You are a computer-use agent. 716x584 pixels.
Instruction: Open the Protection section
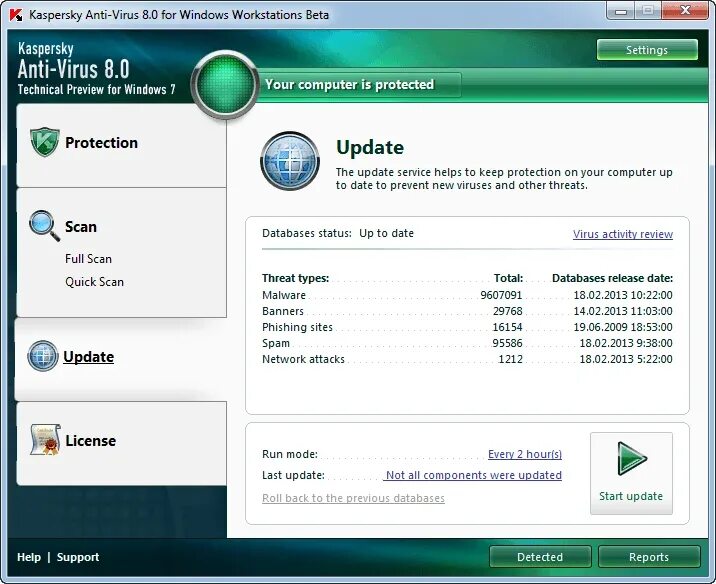pos(121,145)
